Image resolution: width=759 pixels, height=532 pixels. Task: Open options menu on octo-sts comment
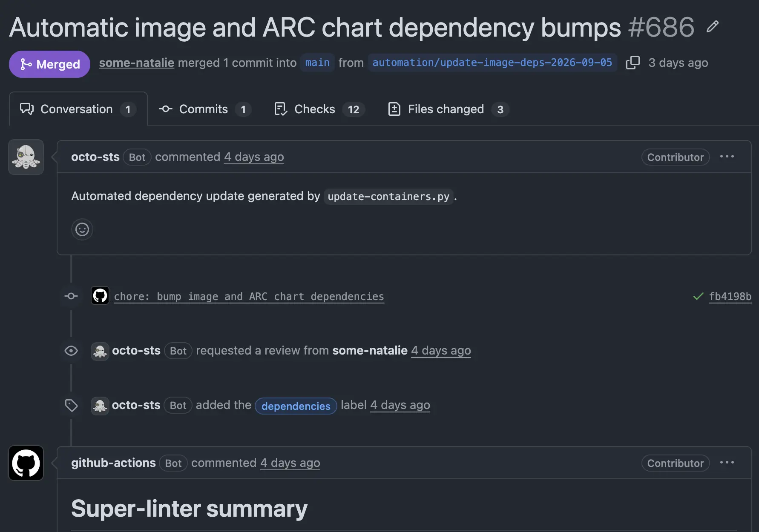pos(727,157)
